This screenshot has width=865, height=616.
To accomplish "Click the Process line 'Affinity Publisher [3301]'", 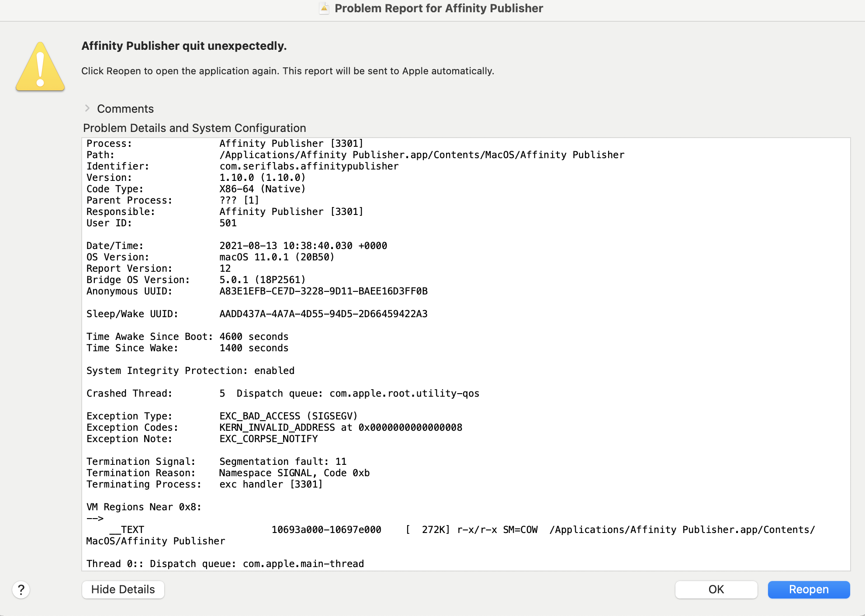I will pos(291,143).
